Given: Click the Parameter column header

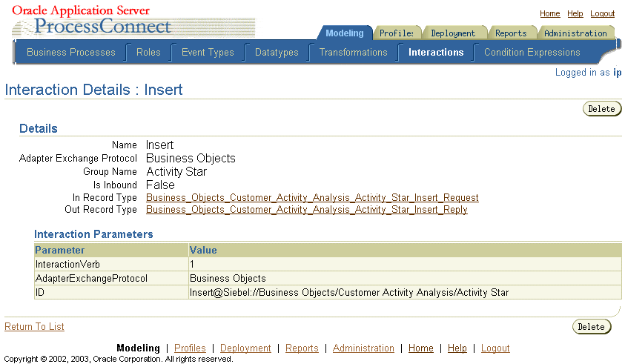Looking at the screenshot, I should point(111,250).
